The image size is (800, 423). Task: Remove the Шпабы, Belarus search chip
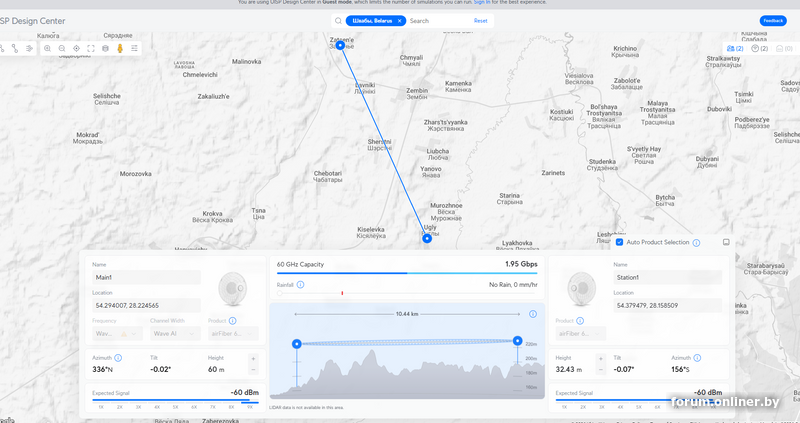399,21
